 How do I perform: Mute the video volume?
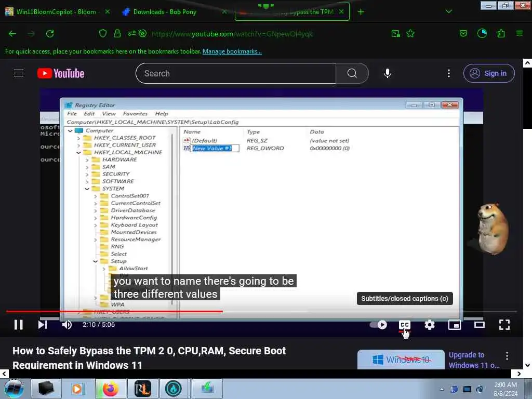67,325
